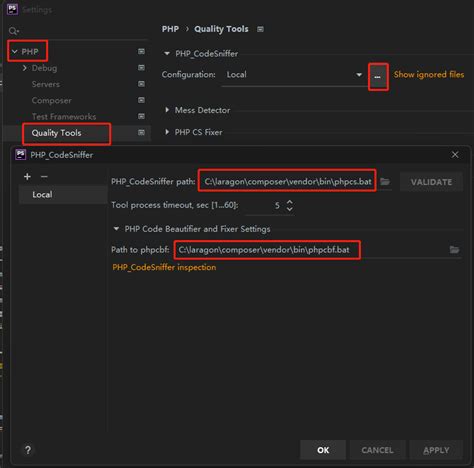Click the Show ignored files link
474x468 pixels.
[x=429, y=75]
